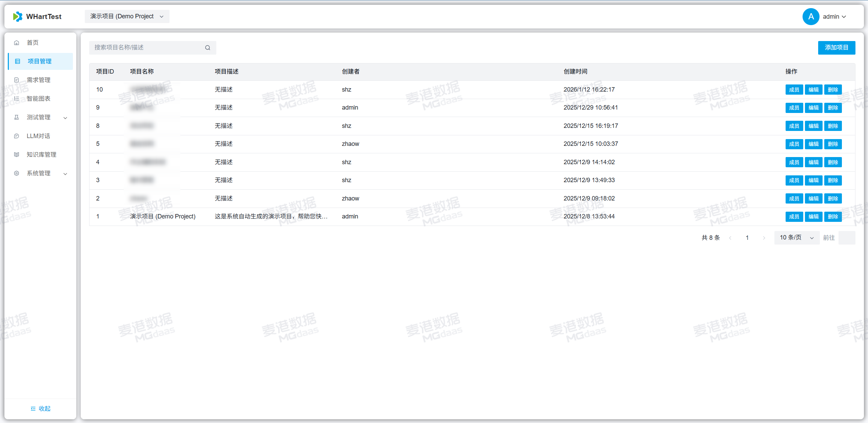Expand the 测试管理 submenu arrow
Screen dimensions: 868x423
tap(65, 118)
